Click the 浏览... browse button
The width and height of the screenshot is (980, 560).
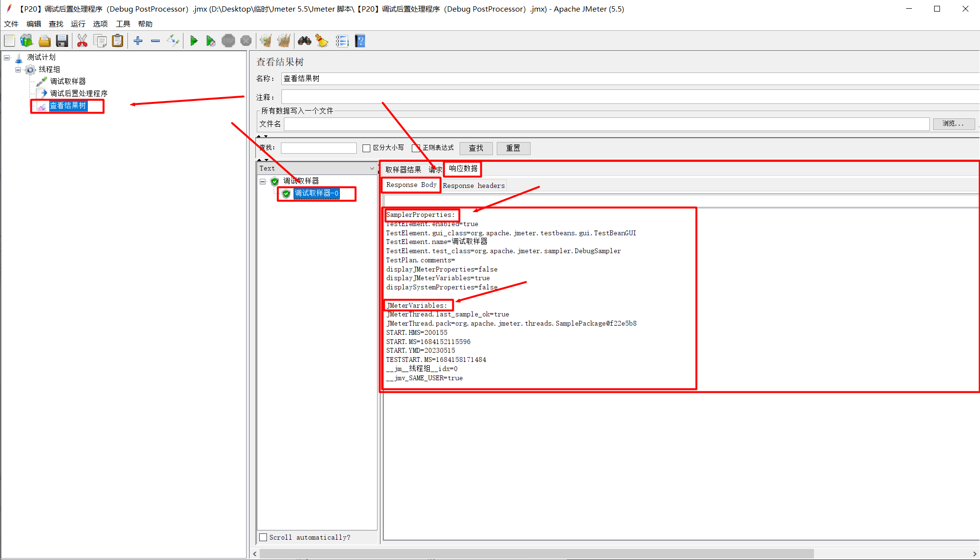[x=953, y=124]
